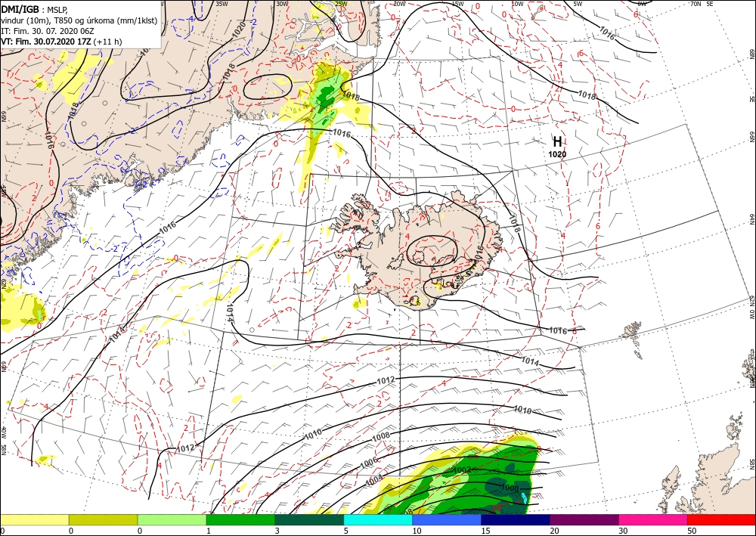
Task: Click the 1006 isobar label
Action: 369,462
